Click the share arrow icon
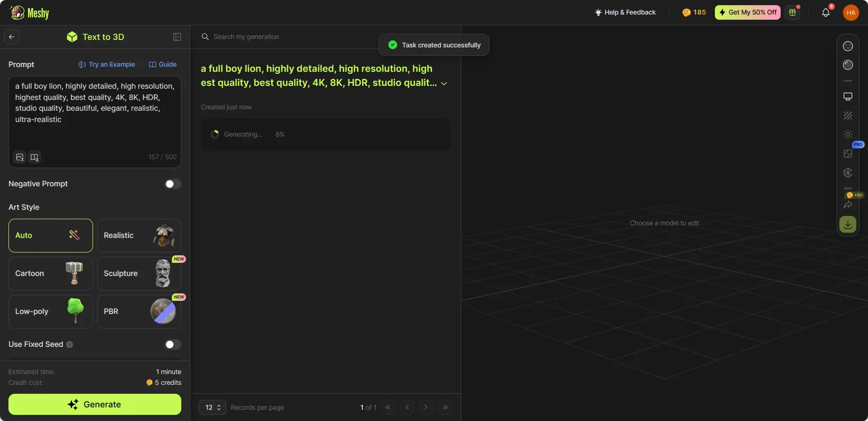Screen dimensions: 868x421 [x=847, y=205]
